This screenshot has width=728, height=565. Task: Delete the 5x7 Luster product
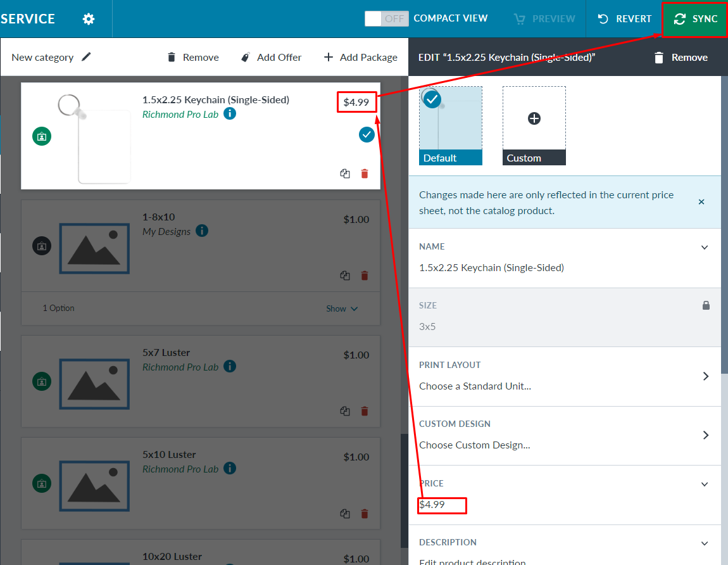pos(365,411)
